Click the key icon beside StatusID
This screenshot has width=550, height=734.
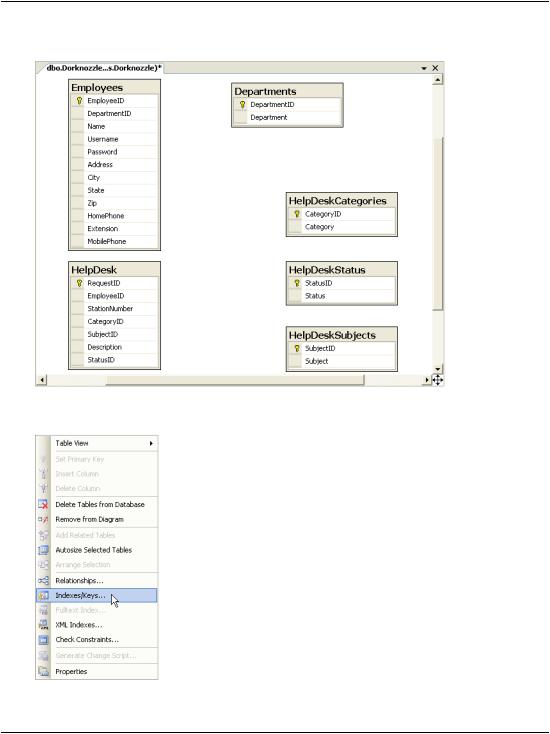297,283
